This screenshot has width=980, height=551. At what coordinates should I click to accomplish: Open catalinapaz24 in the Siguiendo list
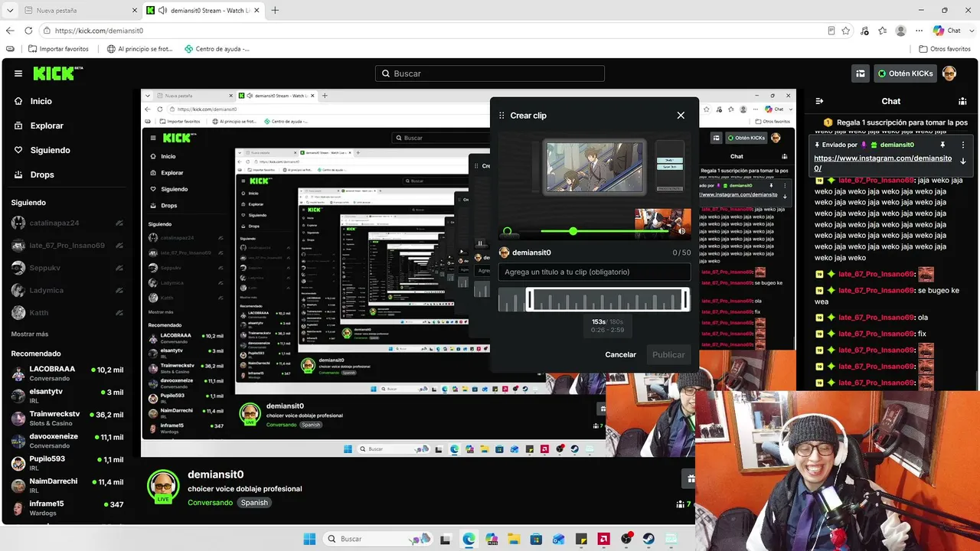click(x=67, y=223)
